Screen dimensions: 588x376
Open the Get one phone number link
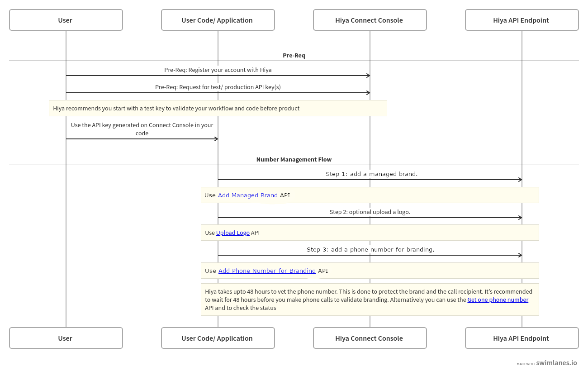point(498,300)
